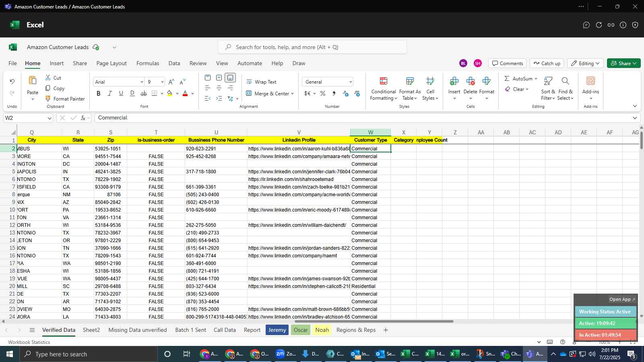The image size is (644, 362).
Task: Click the Cell Styles icon
Action: click(x=430, y=81)
